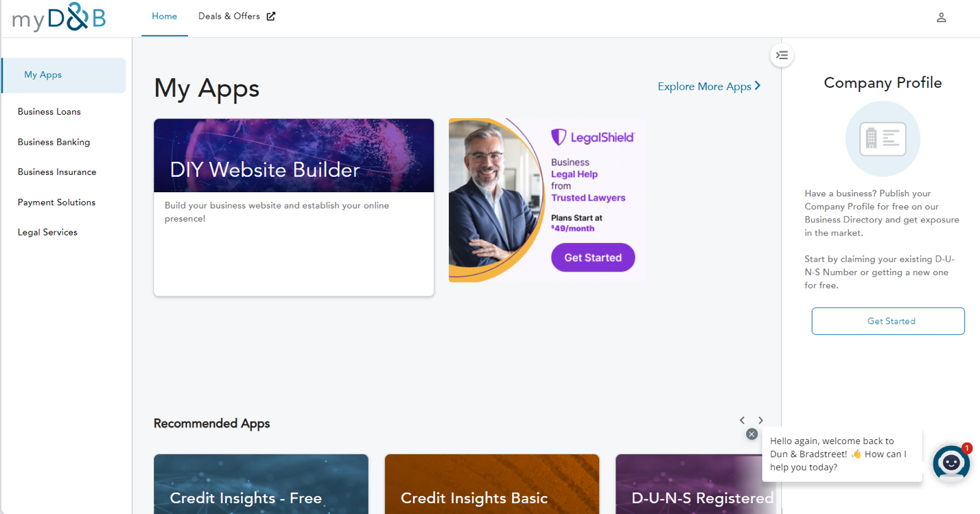Click Get Started on LegalShield ad
This screenshot has width=980, height=514.
(x=592, y=258)
